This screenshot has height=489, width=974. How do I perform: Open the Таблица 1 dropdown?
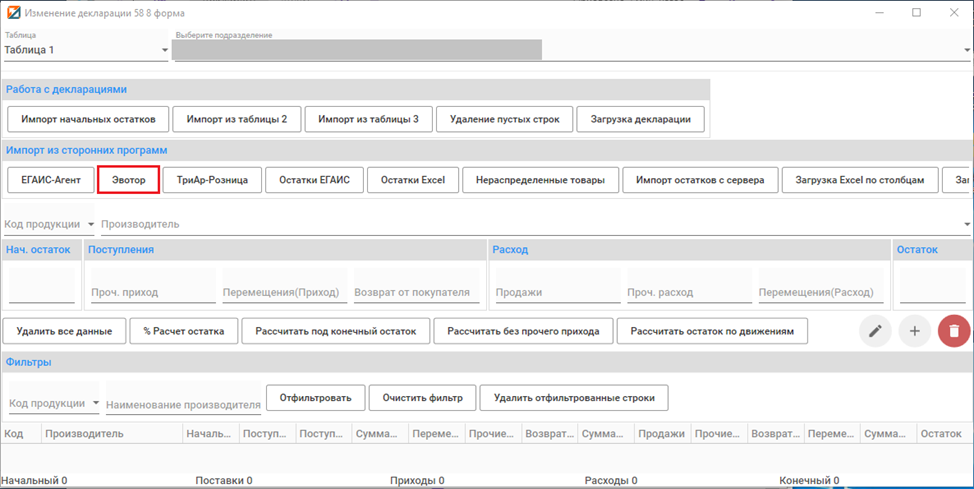(x=165, y=50)
